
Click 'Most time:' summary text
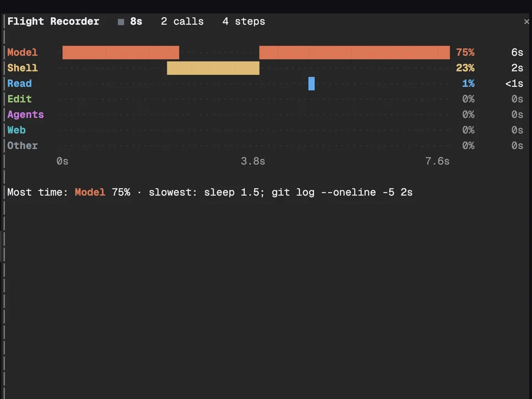coord(38,192)
